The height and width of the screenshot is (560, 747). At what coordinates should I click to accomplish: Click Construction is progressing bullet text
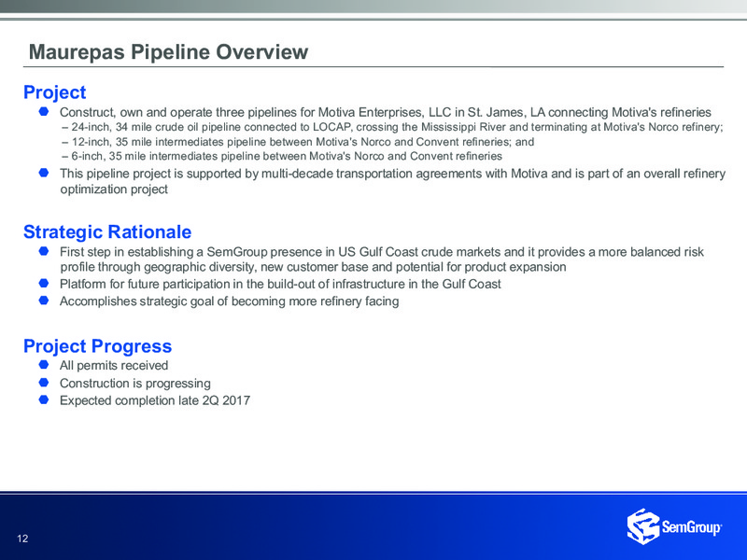click(x=134, y=384)
